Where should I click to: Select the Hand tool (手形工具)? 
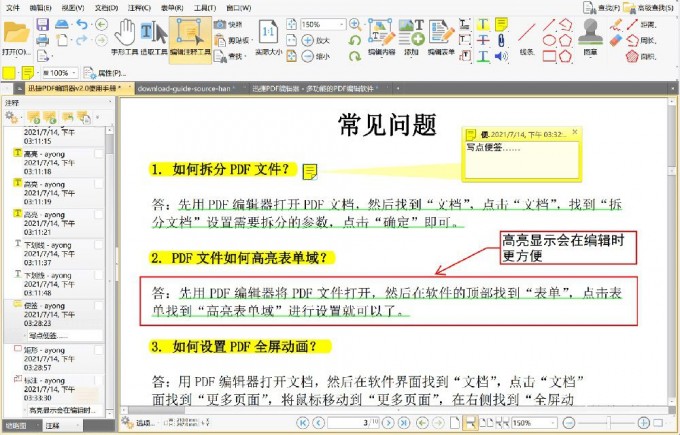(x=125, y=36)
